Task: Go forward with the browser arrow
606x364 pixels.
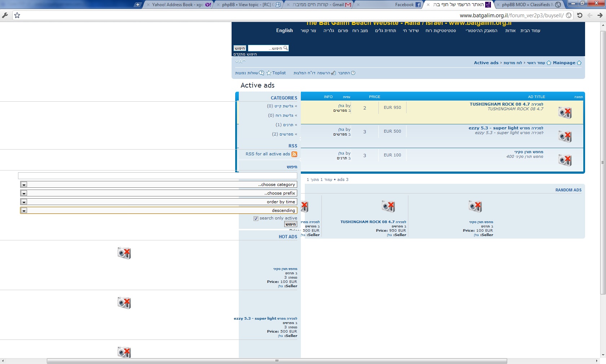Action: pos(600,15)
